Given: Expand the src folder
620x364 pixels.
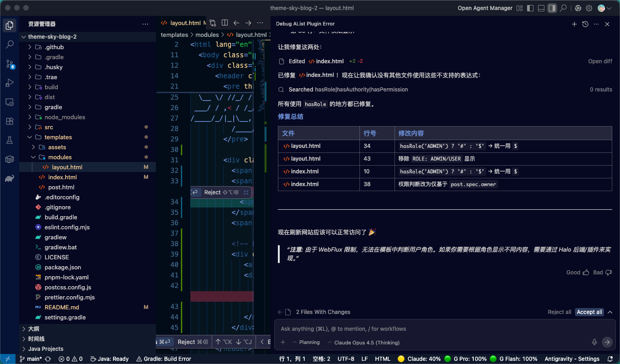Looking at the screenshot, I should (49, 127).
